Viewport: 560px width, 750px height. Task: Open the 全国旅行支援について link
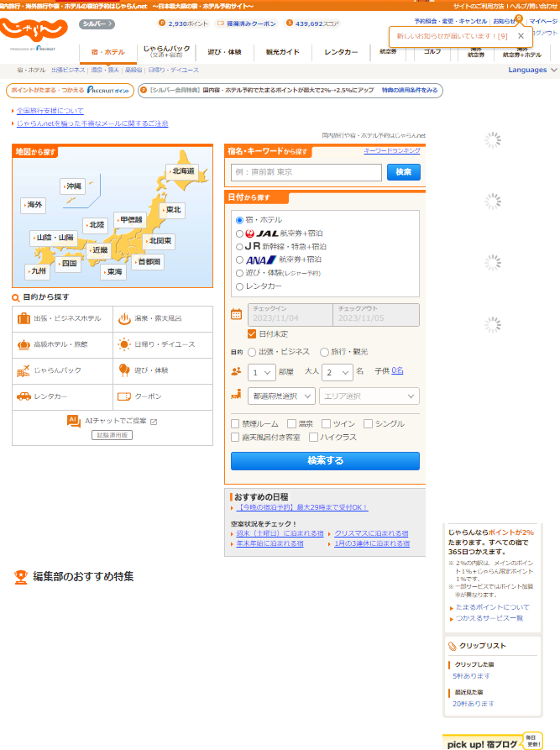50,111
